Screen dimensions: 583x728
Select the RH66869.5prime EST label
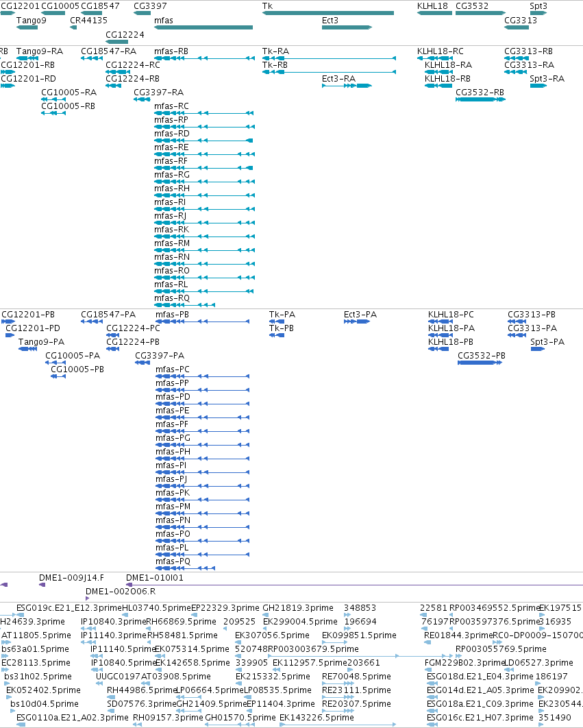point(182,622)
